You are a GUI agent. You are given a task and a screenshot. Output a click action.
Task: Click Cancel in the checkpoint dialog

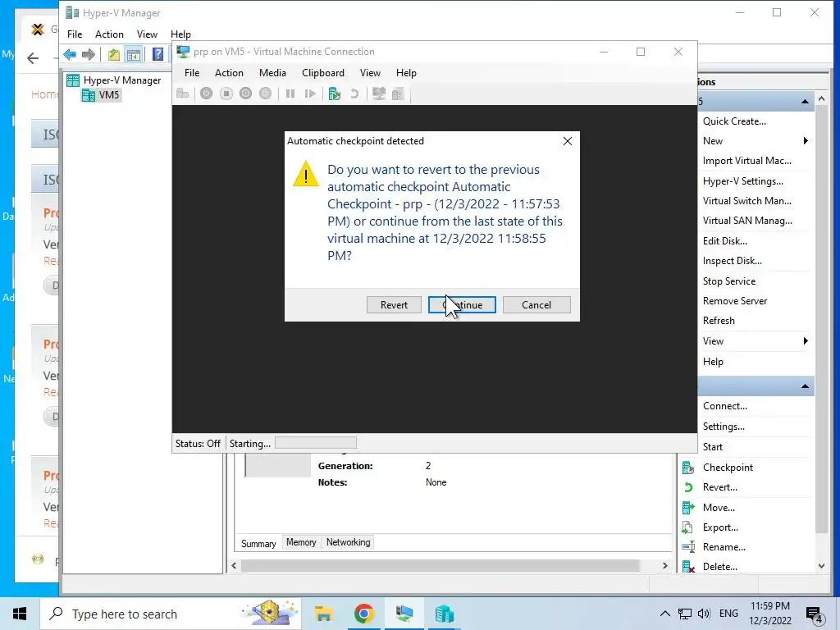point(536,305)
